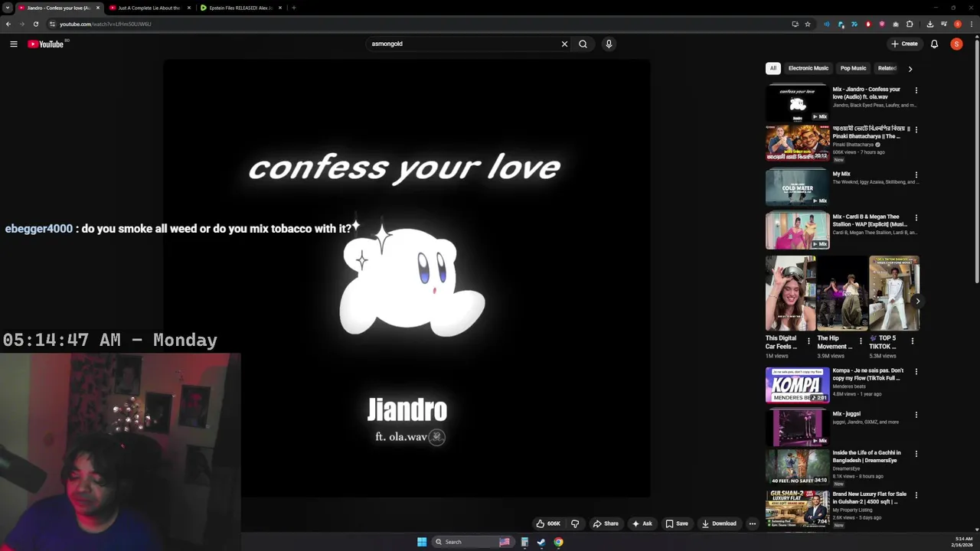Image resolution: width=980 pixels, height=551 pixels.
Task: Open the camera screenshot extension icon
Action: pyautogui.click(x=896, y=24)
